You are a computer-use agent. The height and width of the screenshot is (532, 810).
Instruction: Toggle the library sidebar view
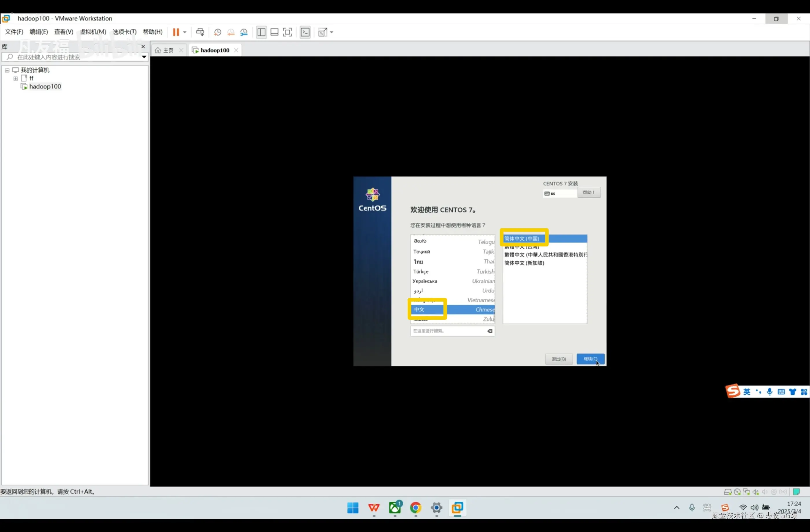tap(262, 32)
